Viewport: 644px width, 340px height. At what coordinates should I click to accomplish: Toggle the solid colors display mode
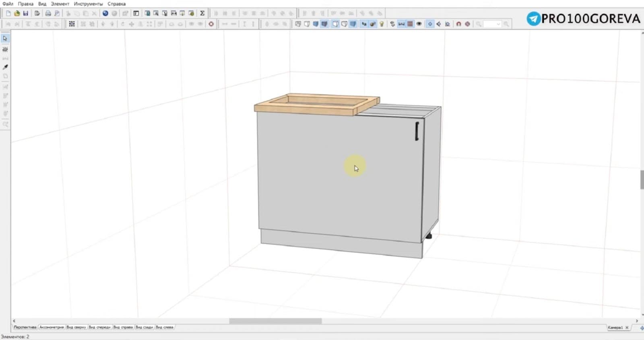(316, 24)
